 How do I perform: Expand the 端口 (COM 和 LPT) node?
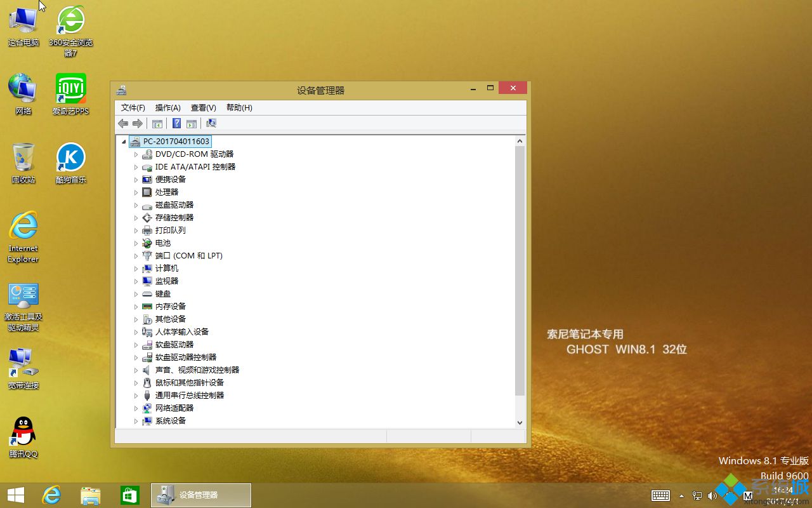click(x=136, y=255)
